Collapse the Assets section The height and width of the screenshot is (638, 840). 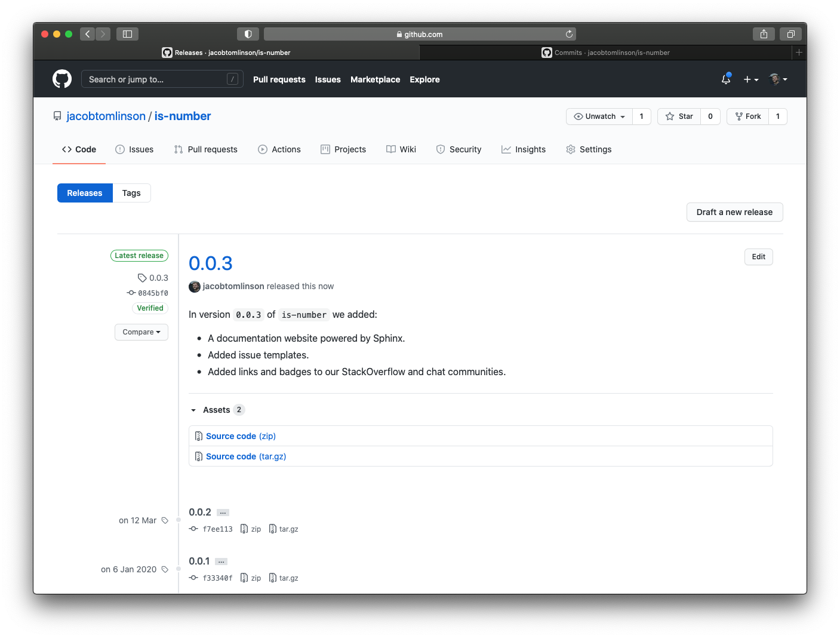coord(193,410)
